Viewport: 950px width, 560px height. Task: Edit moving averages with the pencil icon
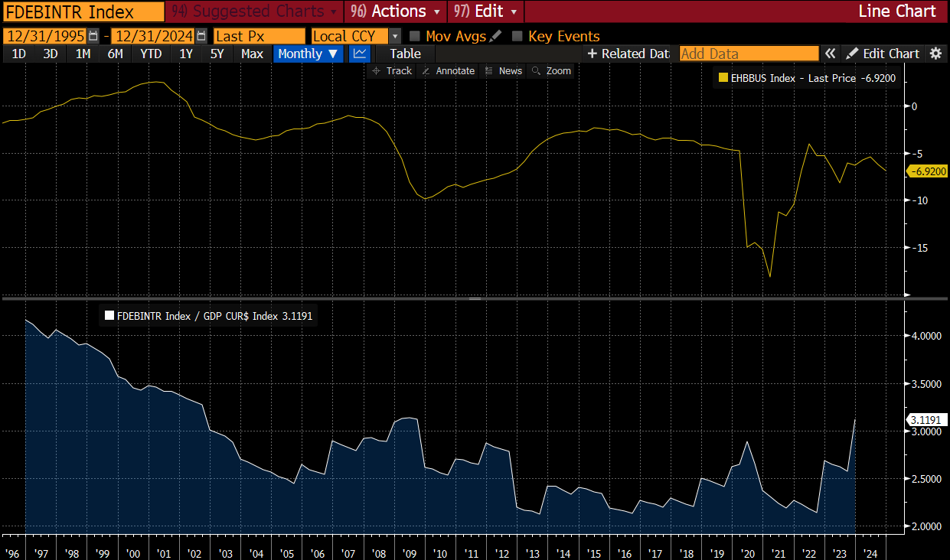point(496,36)
